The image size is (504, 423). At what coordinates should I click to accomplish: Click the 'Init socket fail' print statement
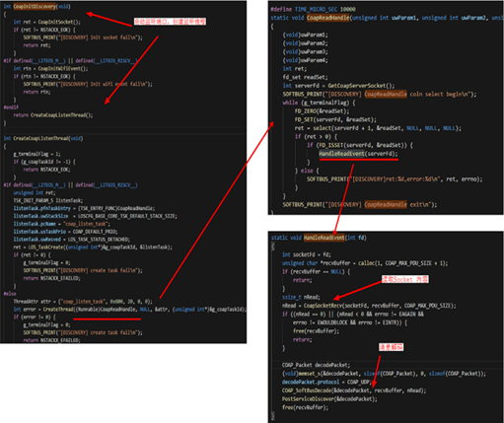point(83,37)
